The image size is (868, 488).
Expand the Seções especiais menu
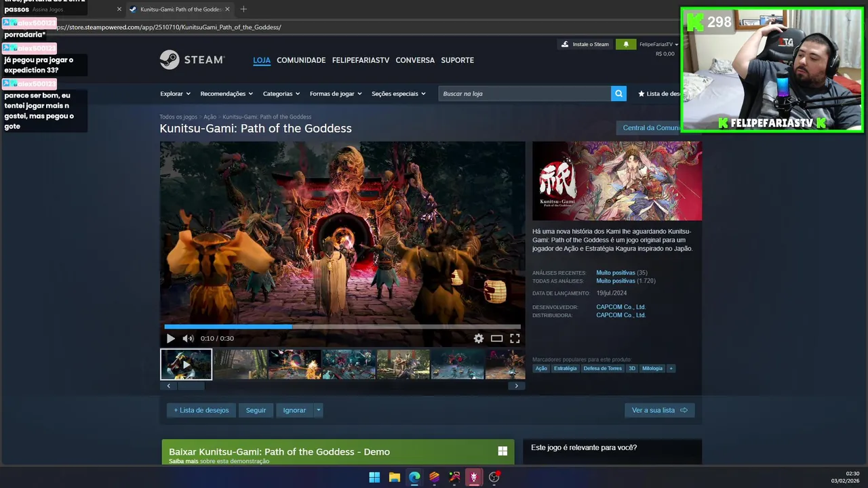pyautogui.click(x=399, y=94)
